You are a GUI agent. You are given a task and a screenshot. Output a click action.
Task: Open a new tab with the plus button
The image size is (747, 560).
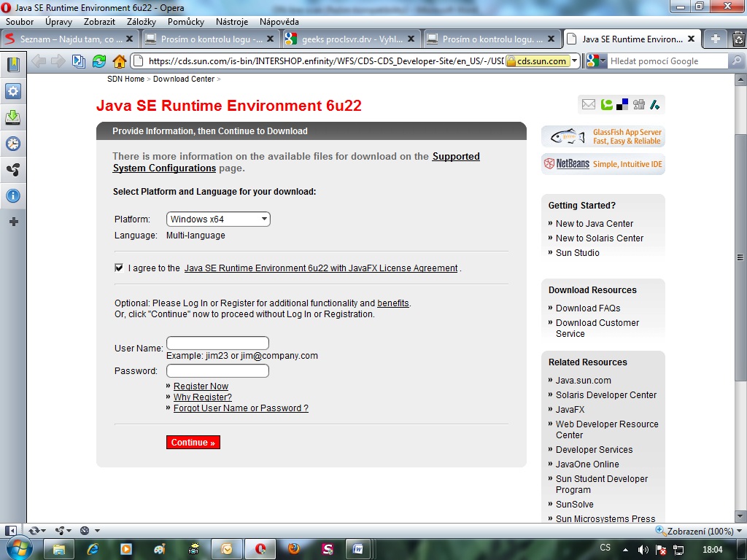coord(715,39)
